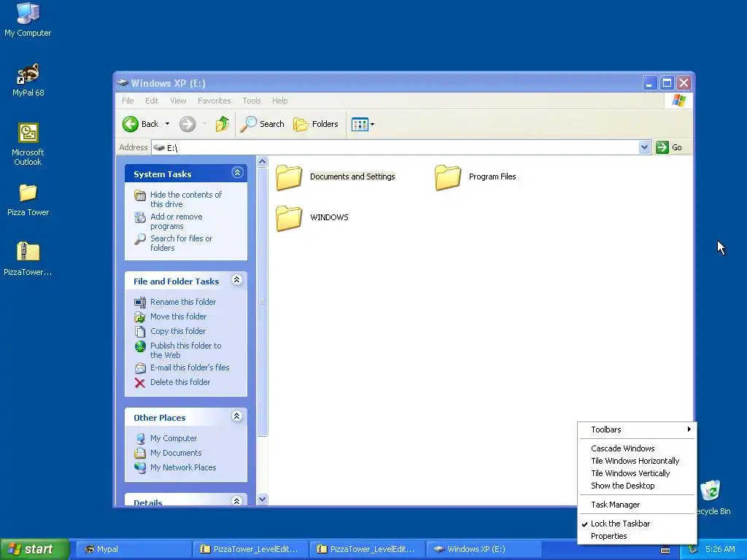
Task: Click Copy this folder link
Action: point(178,332)
